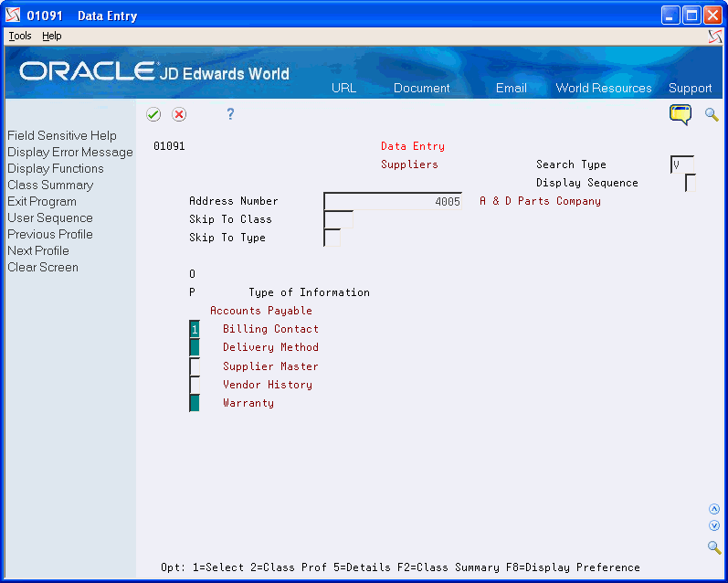Select User Sequence option
The image size is (728, 583).
click(x=49, y=217)
